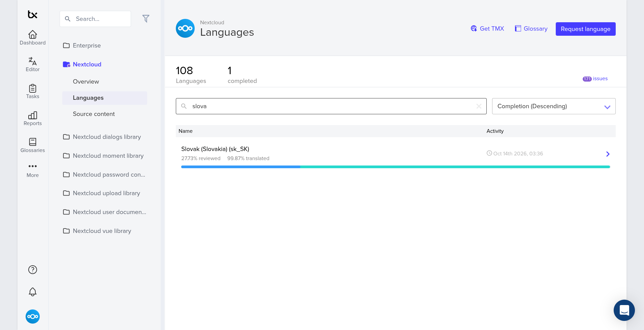Open the chat support bubble
The height and width of the screenshot is (330, 644).
[x=624, y=310]
